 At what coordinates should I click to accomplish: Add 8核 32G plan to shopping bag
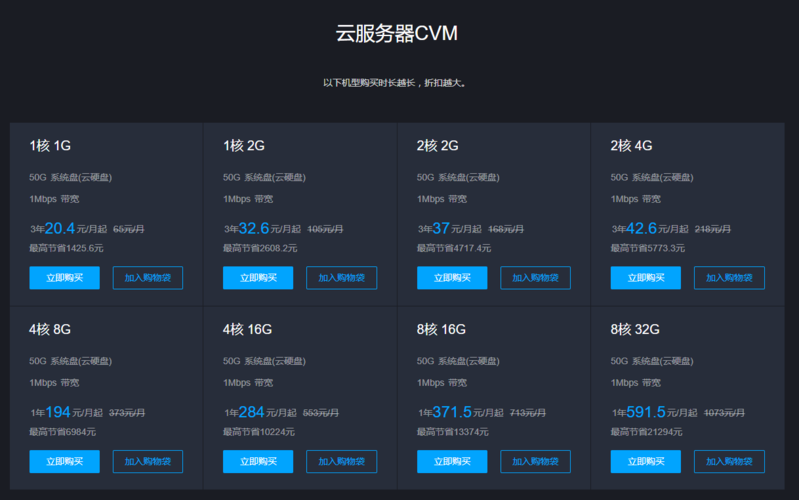click(x=729, y=461)
